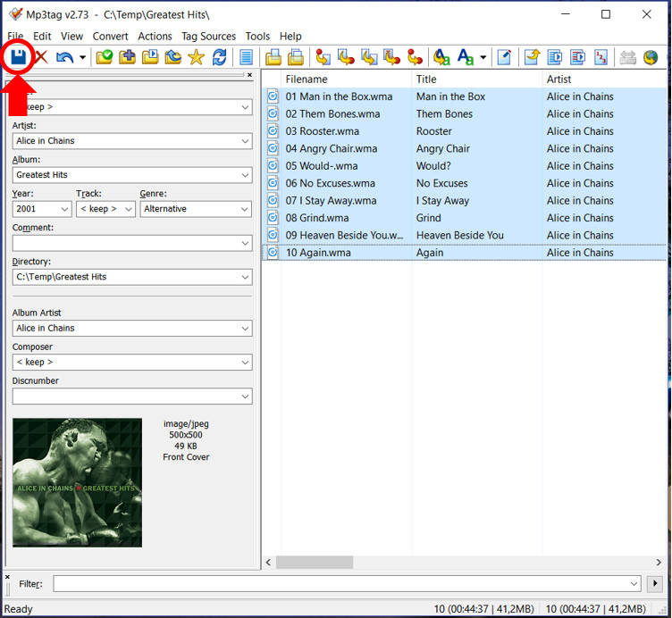This screenshot has width=672, height=618.
Task: Open the Convert menu
Action: (110, 37)
